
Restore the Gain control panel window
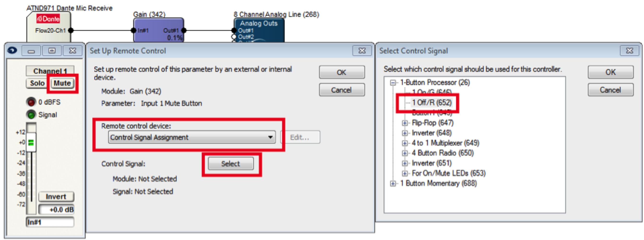tap(52, 51)
